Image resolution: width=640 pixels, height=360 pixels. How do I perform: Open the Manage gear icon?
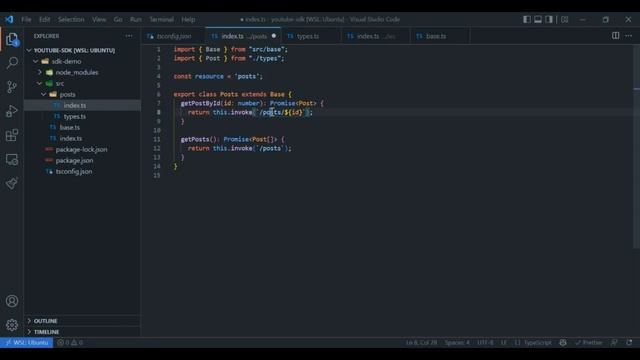tap(12, 325)
